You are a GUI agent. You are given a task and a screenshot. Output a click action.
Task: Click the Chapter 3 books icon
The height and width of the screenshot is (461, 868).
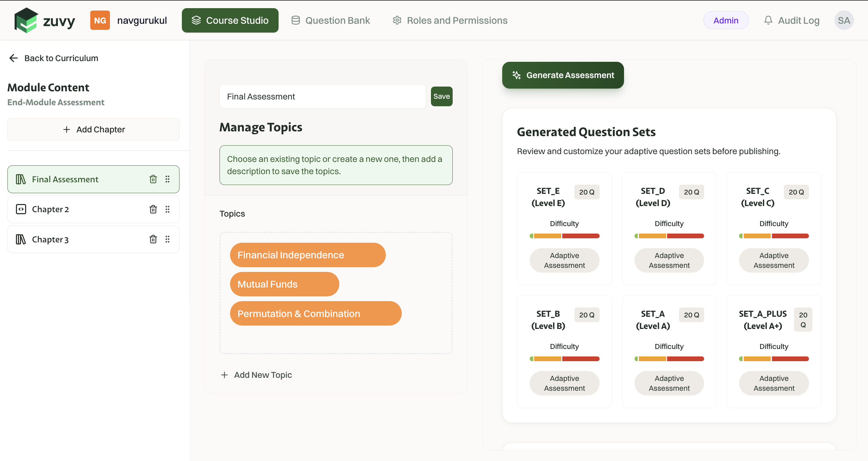click(21, 239)
